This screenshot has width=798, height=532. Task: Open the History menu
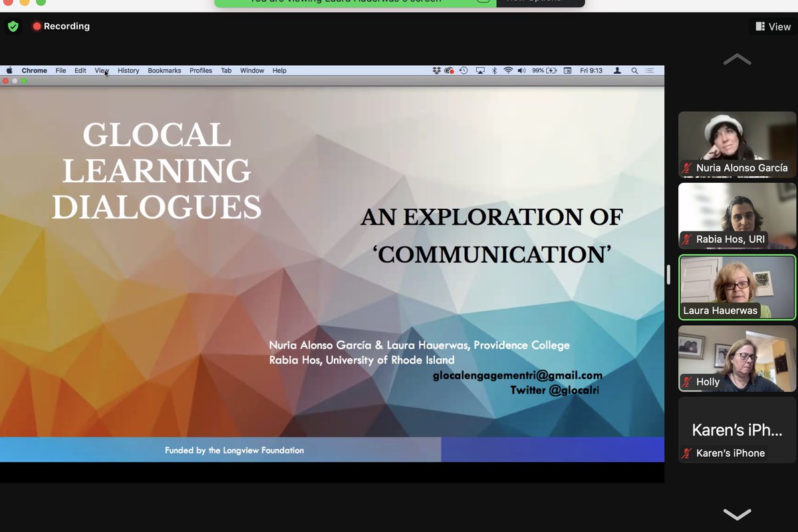128,70
